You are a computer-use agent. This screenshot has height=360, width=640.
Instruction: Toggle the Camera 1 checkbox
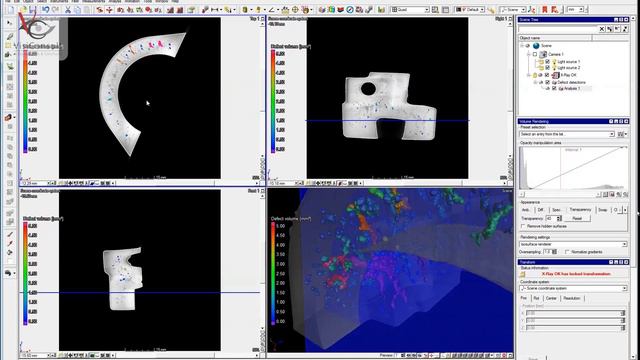(535, 54)
